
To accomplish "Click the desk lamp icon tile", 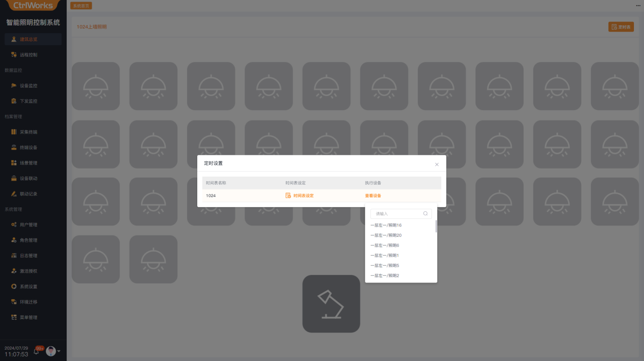I will [x=331, y=304].
